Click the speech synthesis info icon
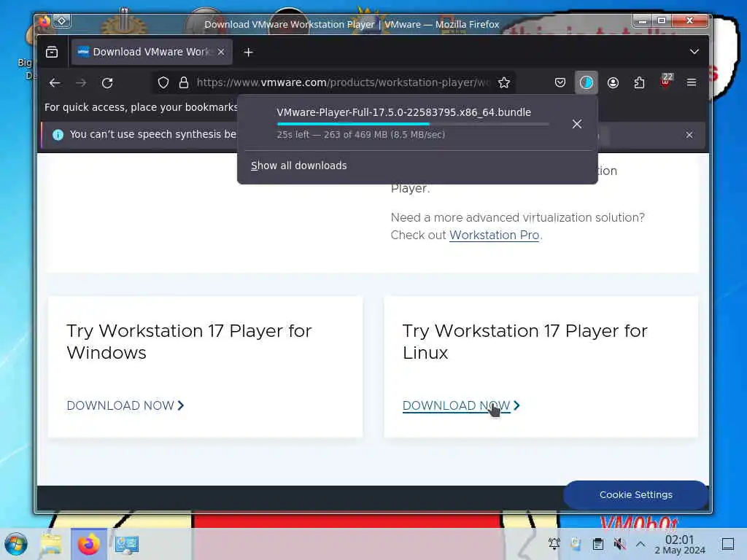747x560 pixels. pyautogui.click(x=58, y=135)
